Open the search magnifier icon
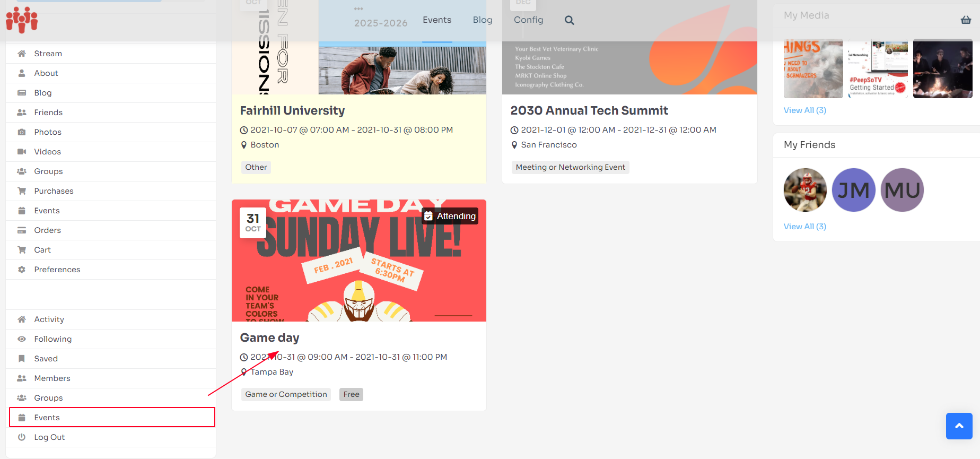This screenshot has width=980, height=459. (570, 20)
